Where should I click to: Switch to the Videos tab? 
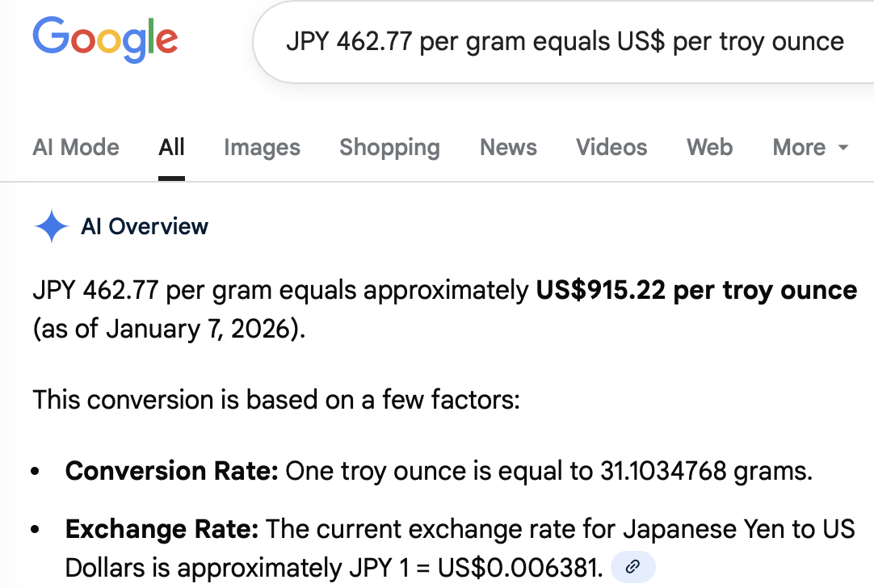611,148
